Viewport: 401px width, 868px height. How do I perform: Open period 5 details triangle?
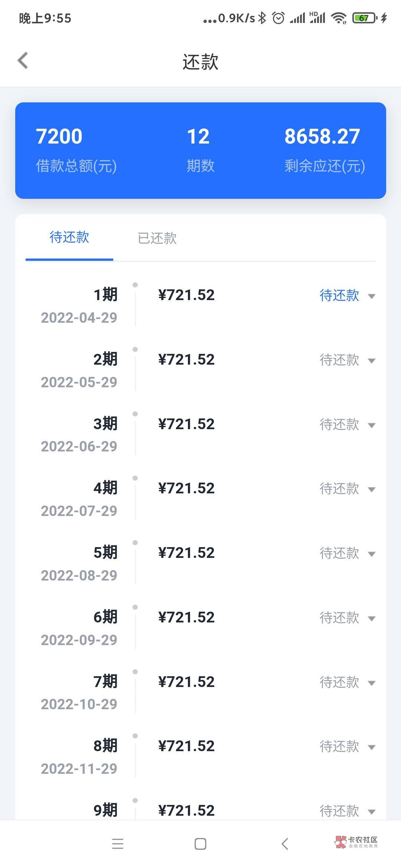[x=371, y=554]
